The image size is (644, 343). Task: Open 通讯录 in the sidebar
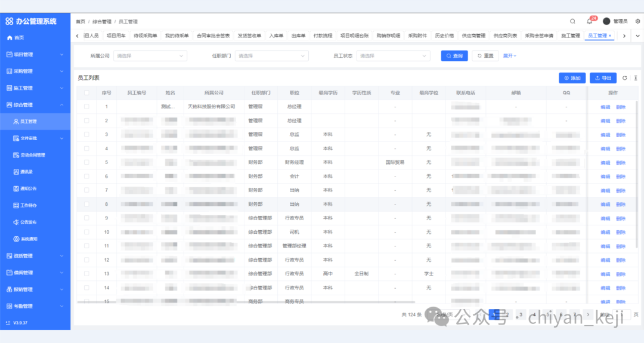[x=23, y=172]
